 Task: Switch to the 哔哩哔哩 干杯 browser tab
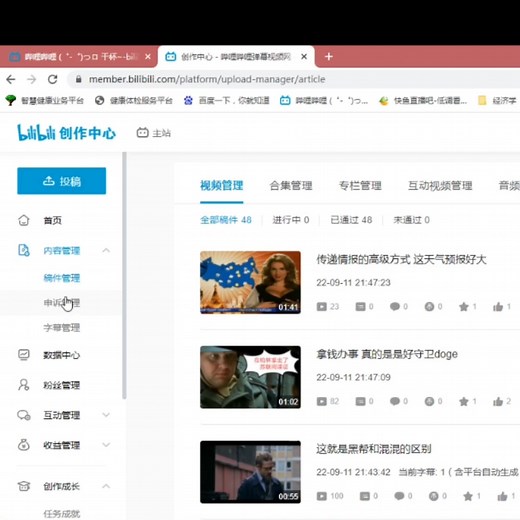(79, 57)
